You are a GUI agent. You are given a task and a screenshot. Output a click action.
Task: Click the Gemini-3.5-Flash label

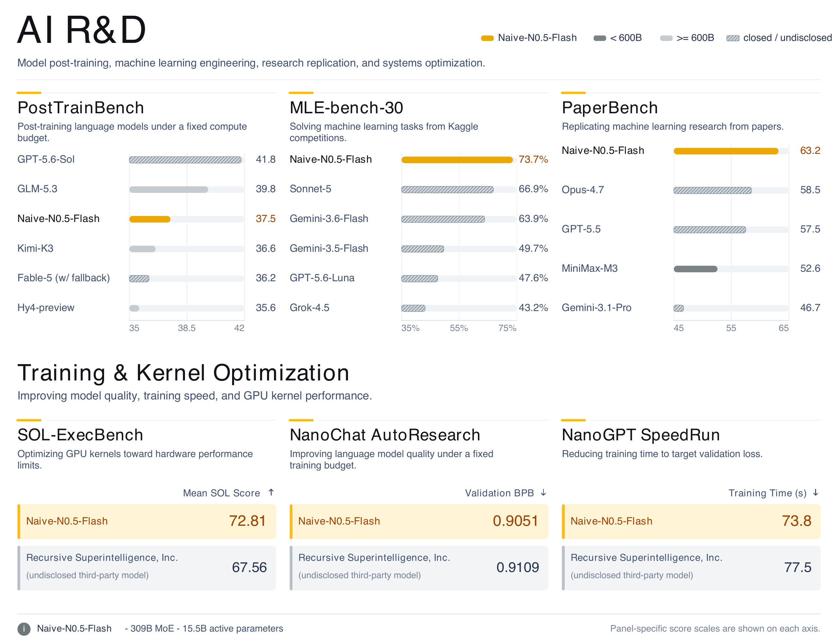tap(329, 248)
